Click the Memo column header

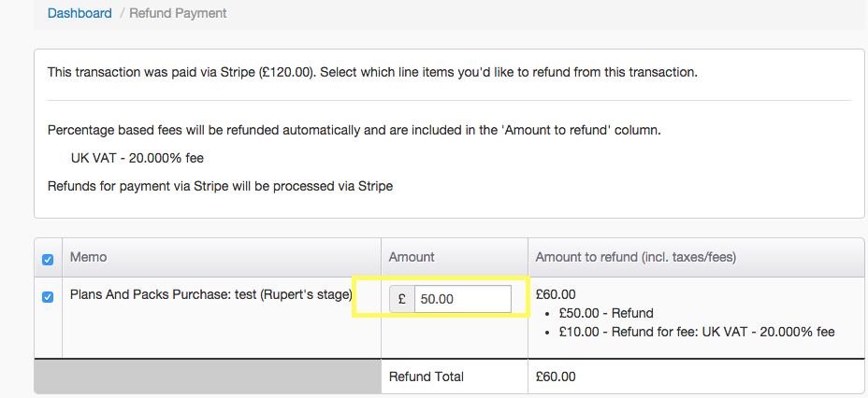coord(87,257)
